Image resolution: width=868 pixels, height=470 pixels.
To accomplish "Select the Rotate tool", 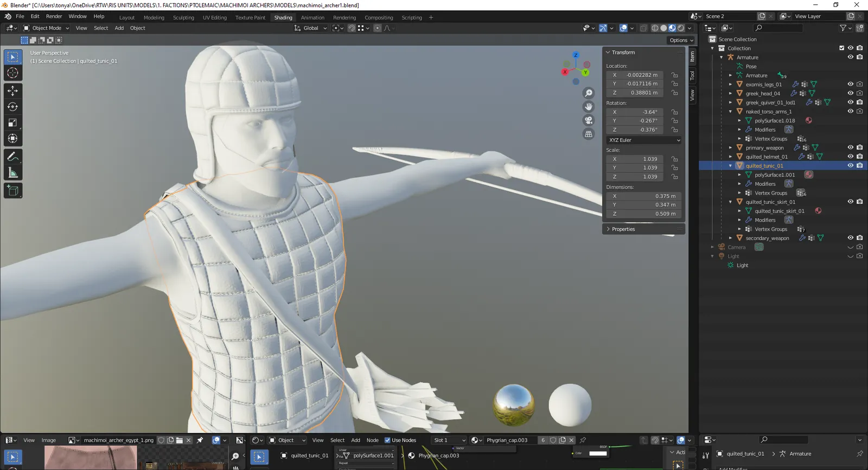I will (13, 107).
